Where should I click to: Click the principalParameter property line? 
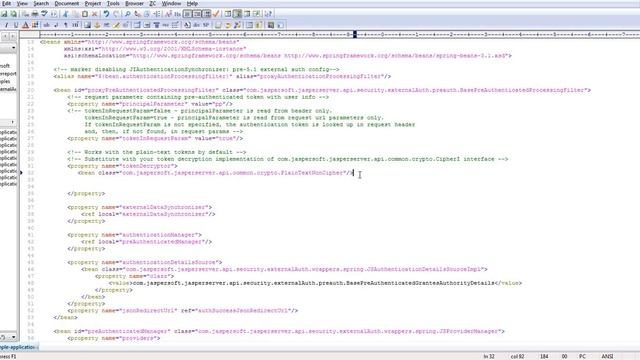click(150, 104)
